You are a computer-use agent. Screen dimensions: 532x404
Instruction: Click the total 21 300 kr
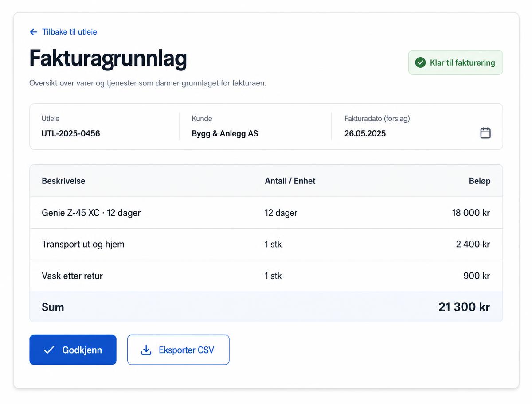pyautogui.click(x=464, y=307)
